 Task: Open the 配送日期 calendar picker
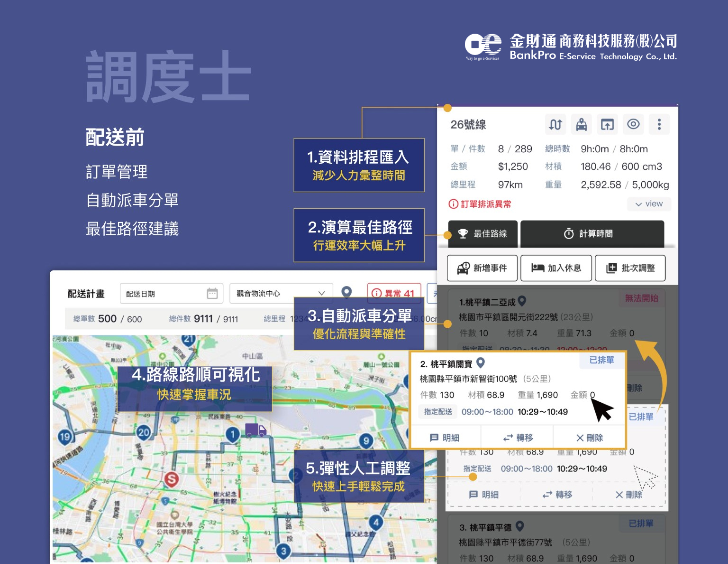pyautogui.click(x=212, y=294)
